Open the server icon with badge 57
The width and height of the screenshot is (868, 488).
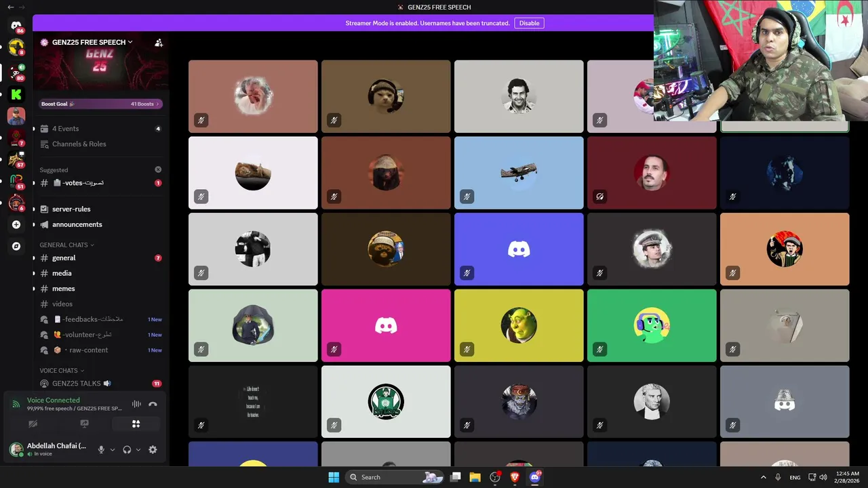(16, 159)
